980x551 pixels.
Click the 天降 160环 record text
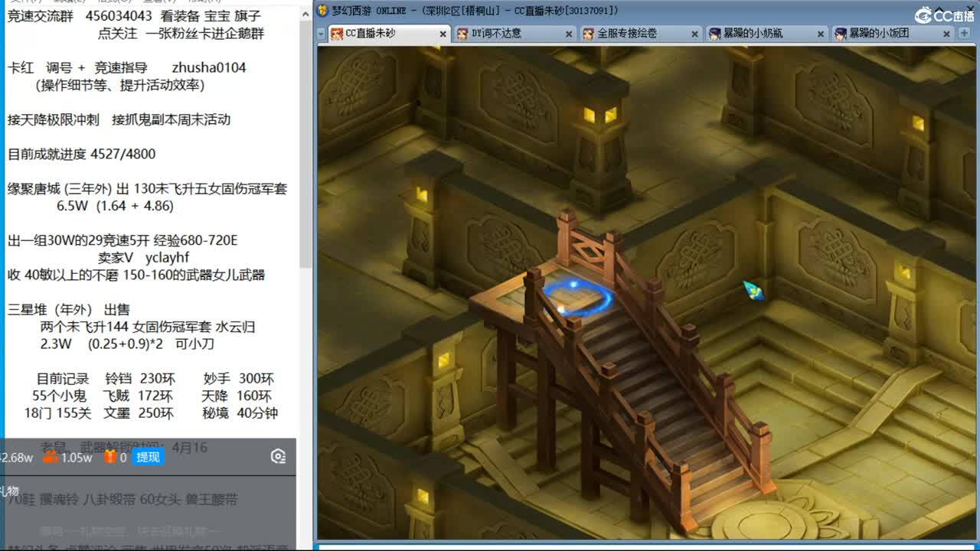[237, 396]
